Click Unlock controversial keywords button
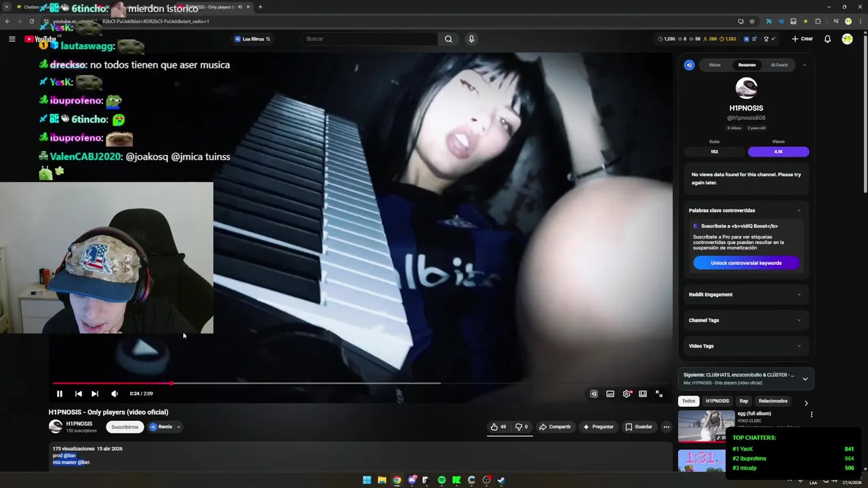 (746, 263)
